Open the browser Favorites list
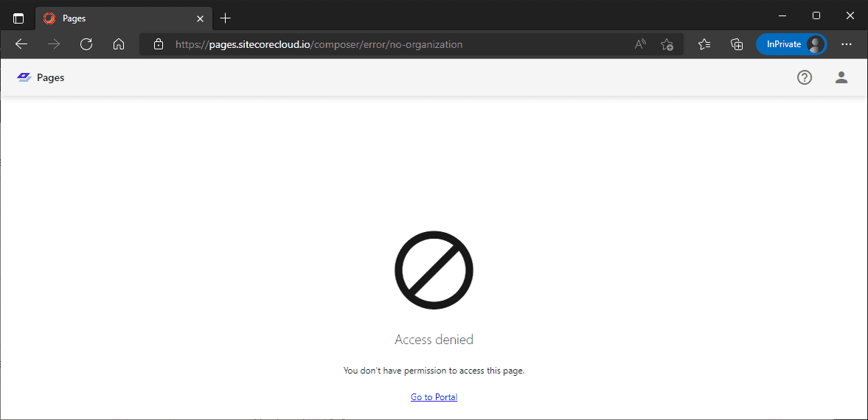This screenshot has height=420, width=868. (x=704, y=44)
